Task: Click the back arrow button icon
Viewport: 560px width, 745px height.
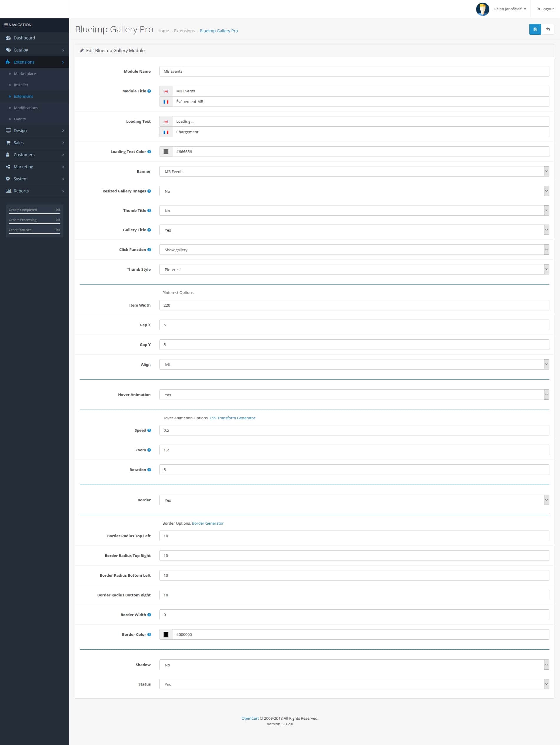Action: tap(548, 29)
